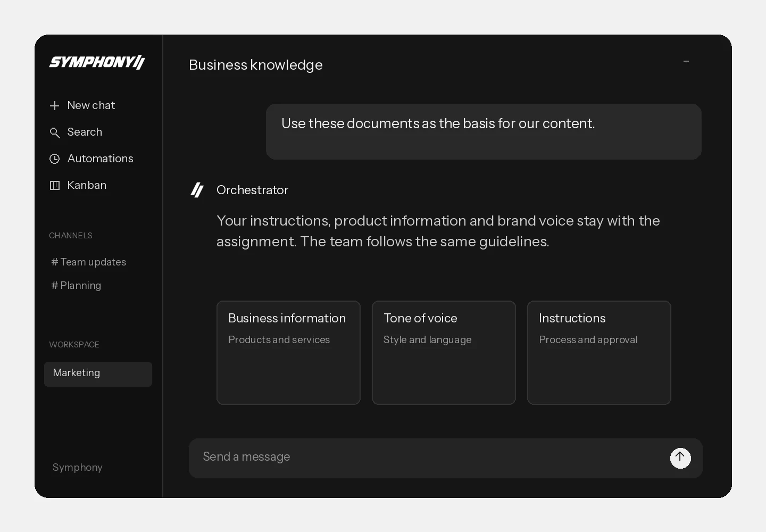
Task: Click the Orchestrator slash avatar icon
Action: [x=197, y=190]
